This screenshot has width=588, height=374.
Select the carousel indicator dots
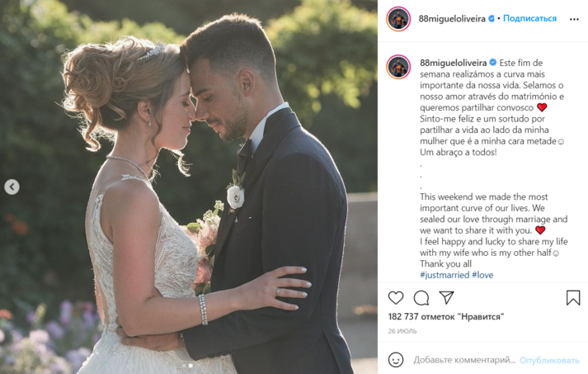187,366
